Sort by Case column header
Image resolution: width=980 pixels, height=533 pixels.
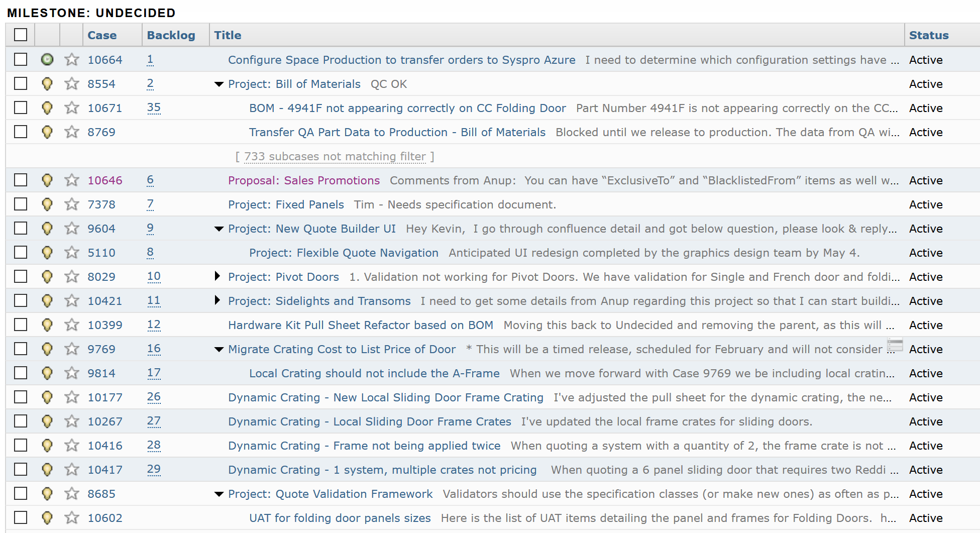pyautogui.click(x=102, y=35)
